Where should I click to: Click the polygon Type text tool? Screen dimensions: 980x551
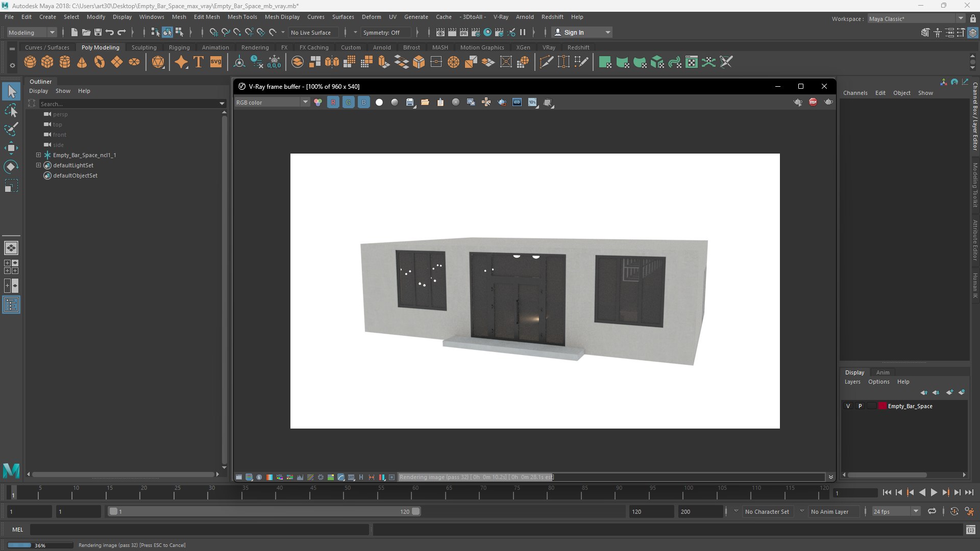coord(199,62)
